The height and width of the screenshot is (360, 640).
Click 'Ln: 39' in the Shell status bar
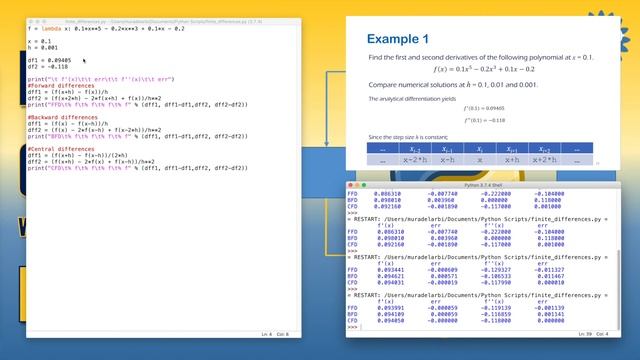click(x=585, y=334)
